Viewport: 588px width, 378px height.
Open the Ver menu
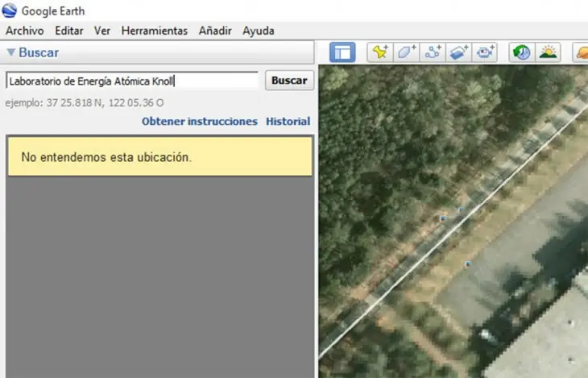[102, 31]
